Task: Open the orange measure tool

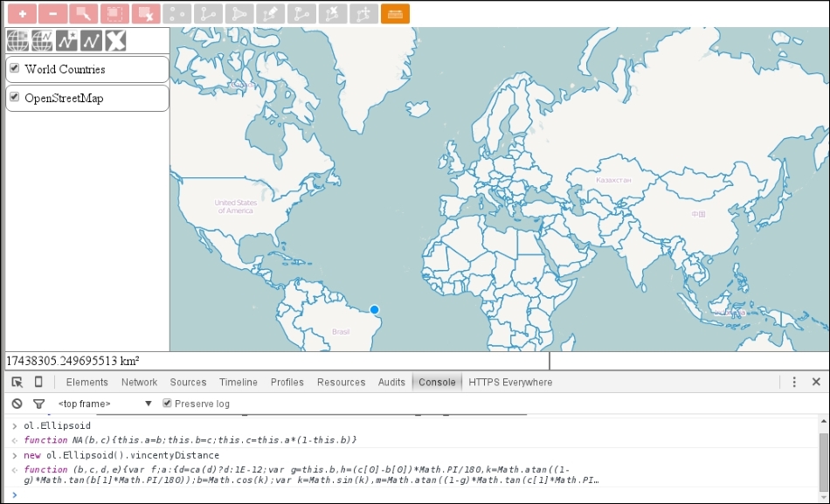Action: click(395, 14)
